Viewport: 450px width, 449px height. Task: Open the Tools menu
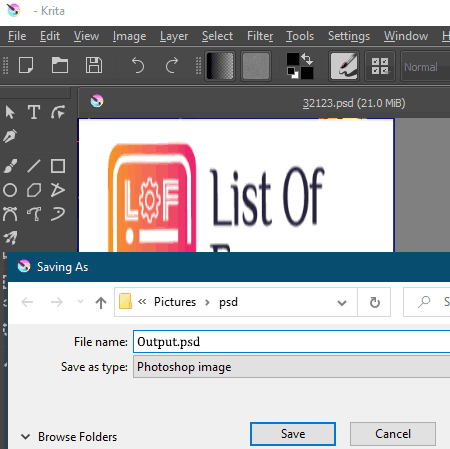[300, 36]
